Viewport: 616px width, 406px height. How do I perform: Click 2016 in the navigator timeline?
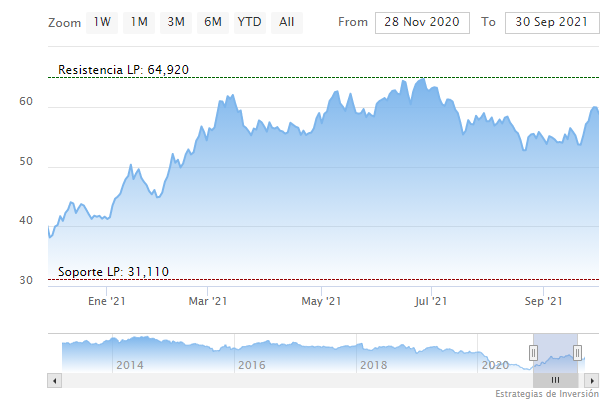[x=251, y=365]
